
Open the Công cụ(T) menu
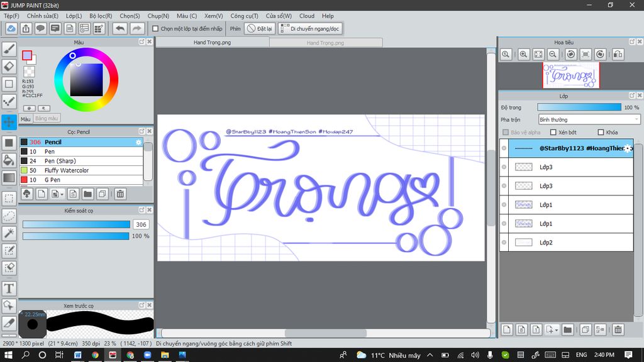pyautogui.click(x=244, y=16)
